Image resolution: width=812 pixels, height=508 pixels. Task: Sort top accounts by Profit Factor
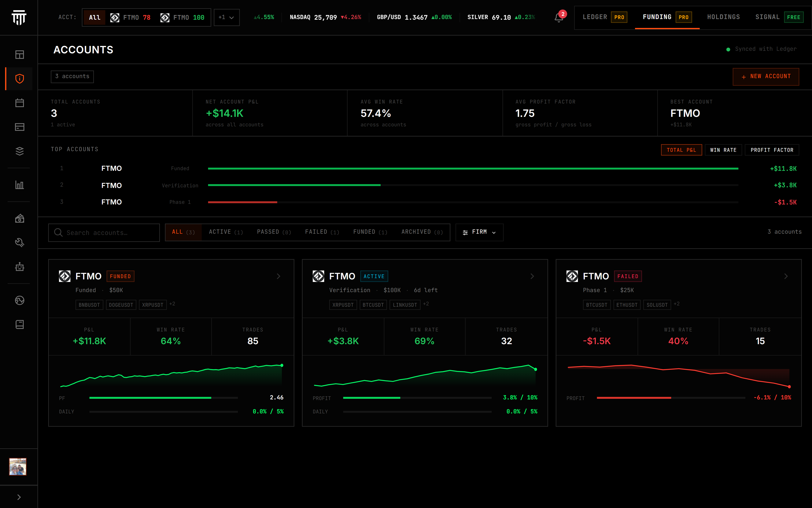(x=772, y=150)
